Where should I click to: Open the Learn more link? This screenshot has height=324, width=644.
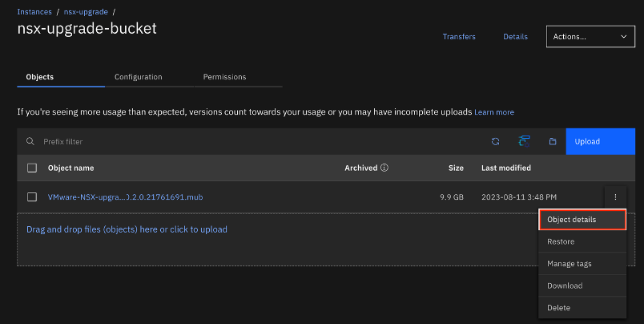pyautogui.click(x=494, y=112)
